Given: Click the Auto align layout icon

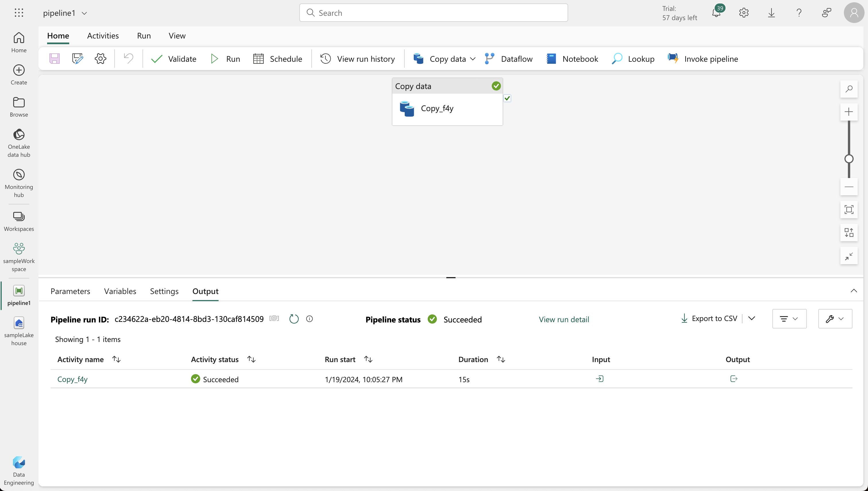Looking at the screenshot, I should (x=849, y=233).
